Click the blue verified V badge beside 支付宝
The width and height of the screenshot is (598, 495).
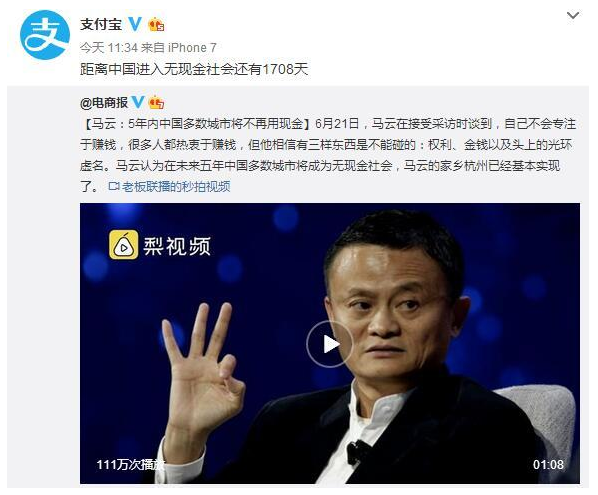pos(135,24)
